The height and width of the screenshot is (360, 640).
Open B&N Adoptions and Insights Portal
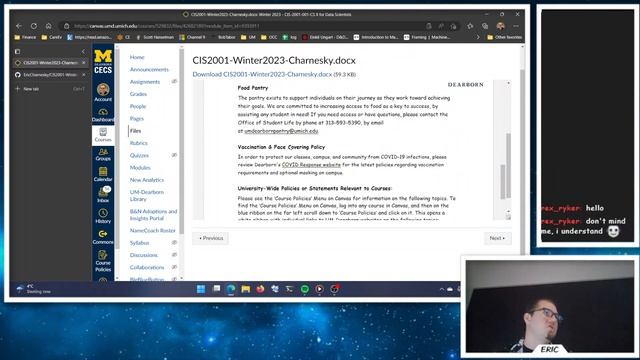pyautogui.click(x=153, y=215)
